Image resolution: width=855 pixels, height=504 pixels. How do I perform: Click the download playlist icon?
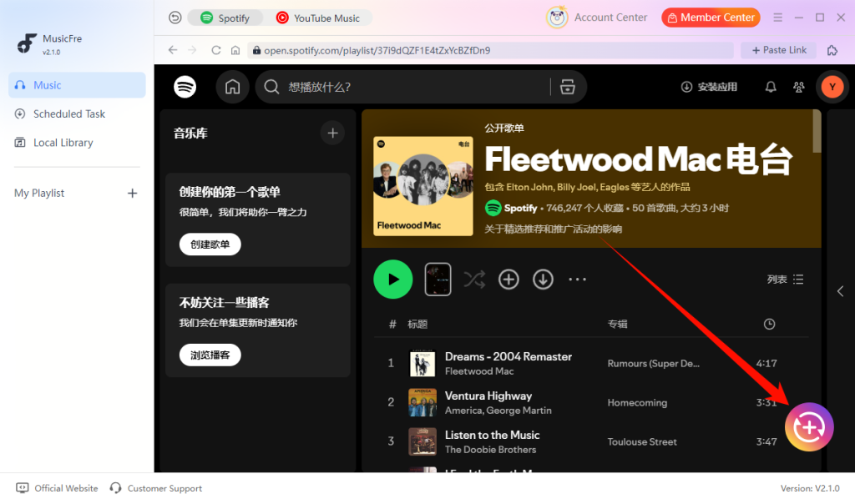point(543,279)
